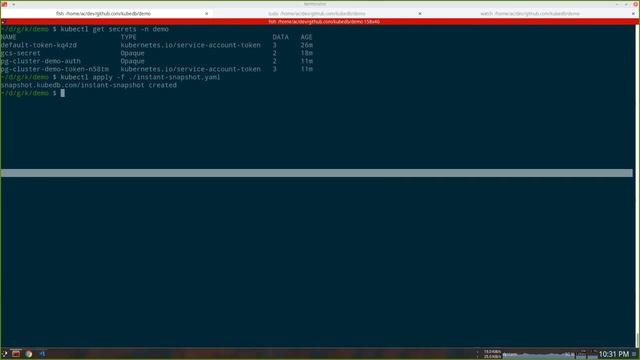Click 'gcs-secret' row name
Image resolution: width=640 pixels, height=360 pixels.
[20, 53]
